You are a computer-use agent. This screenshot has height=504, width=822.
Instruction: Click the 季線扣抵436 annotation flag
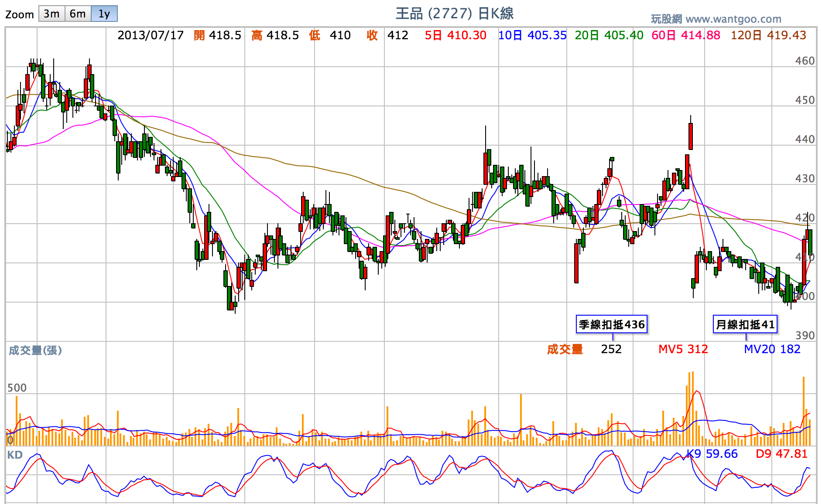coord(612,324)
